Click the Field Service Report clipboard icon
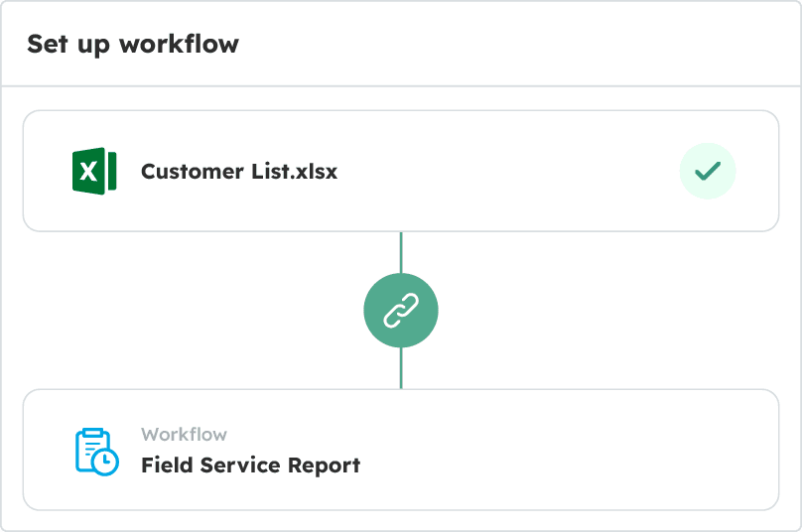This screenshot has width=802, height=532. tap(94, 449)
